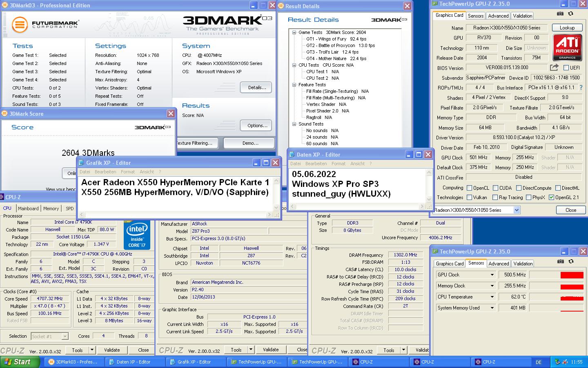
Task: Click the Lookup button in GPU-Z
Action: tap(567, 28)
